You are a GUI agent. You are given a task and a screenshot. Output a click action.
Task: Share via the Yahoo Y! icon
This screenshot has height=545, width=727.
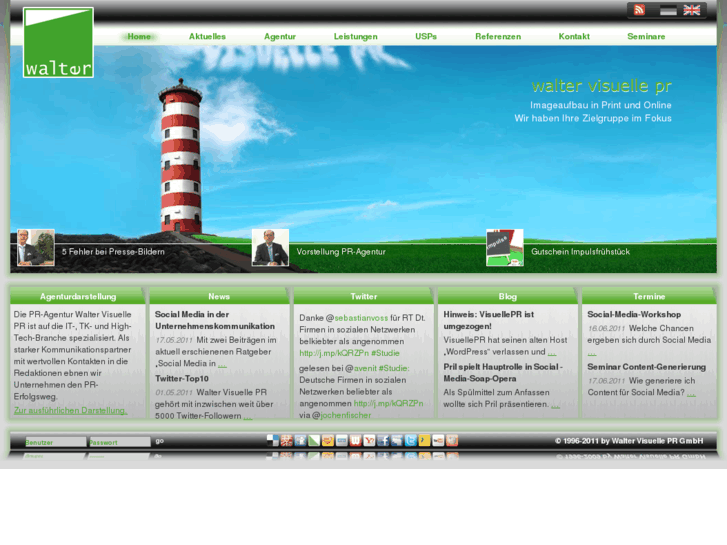tap(369, 440)
